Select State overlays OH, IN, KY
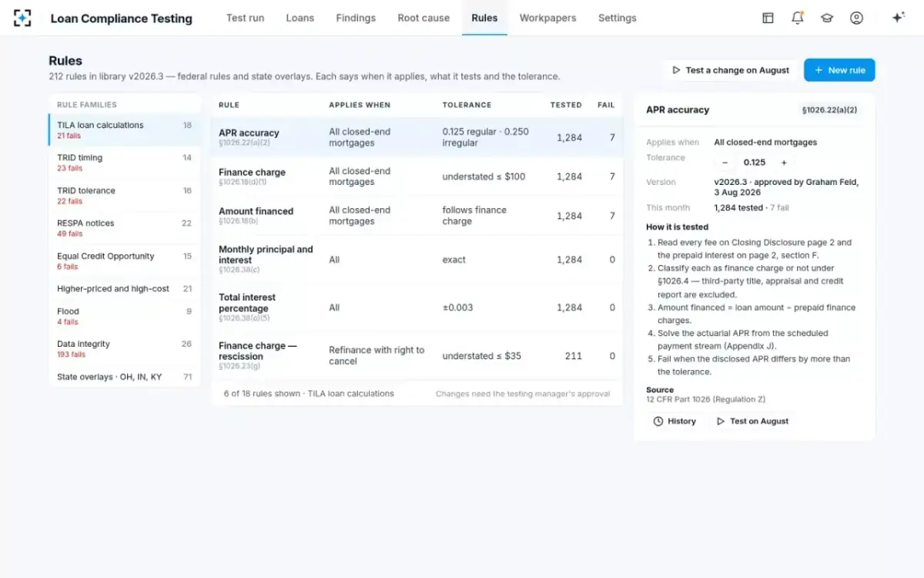Viewport: 924px width, 578px height. 125,377
